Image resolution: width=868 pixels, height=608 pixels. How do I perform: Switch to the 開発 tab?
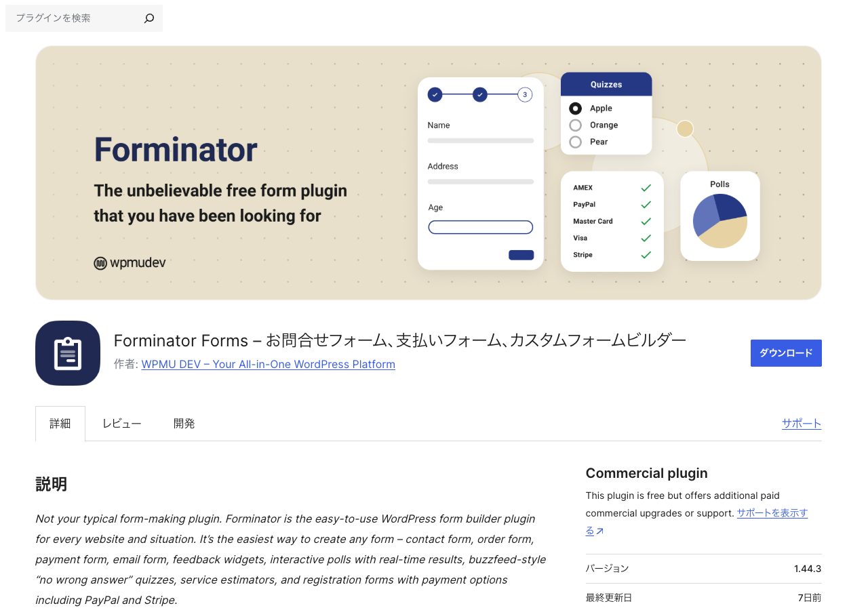pyautogui.click(x=184, y=424)
